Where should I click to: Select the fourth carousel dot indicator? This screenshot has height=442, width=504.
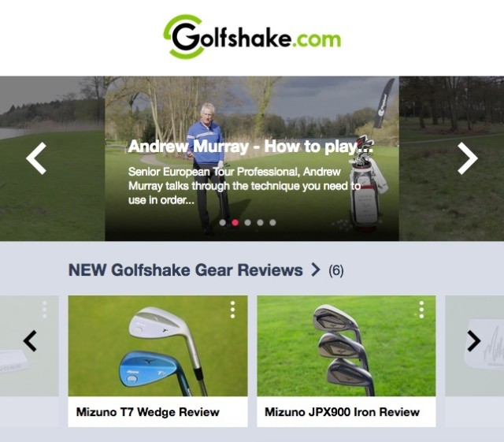click(x=260, y=223)
